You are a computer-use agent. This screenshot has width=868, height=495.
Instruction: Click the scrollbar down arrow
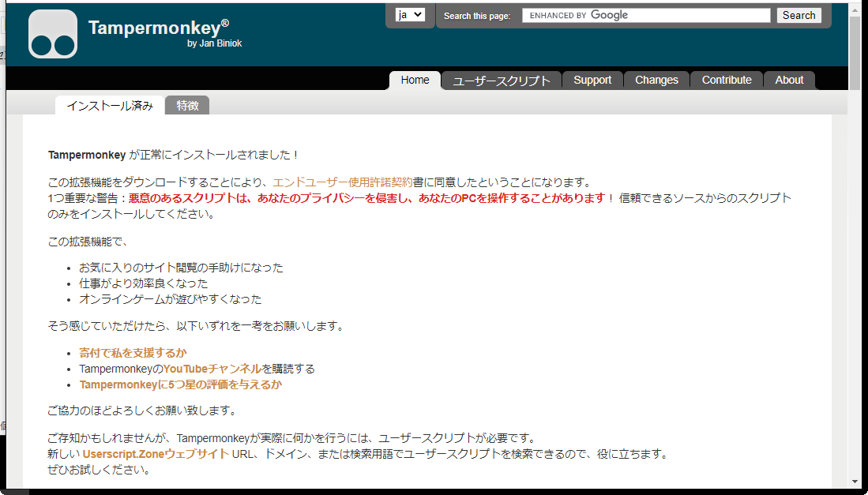(x=855, y=482)
